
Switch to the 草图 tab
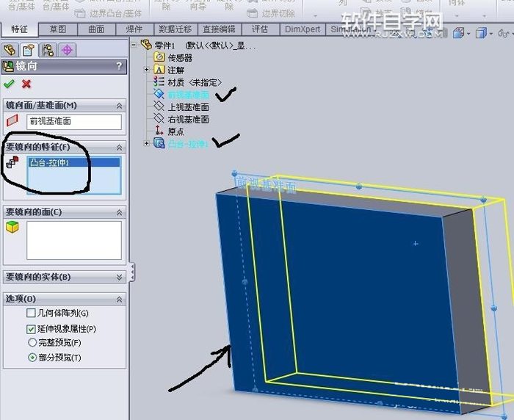click(x=58, y=29)
